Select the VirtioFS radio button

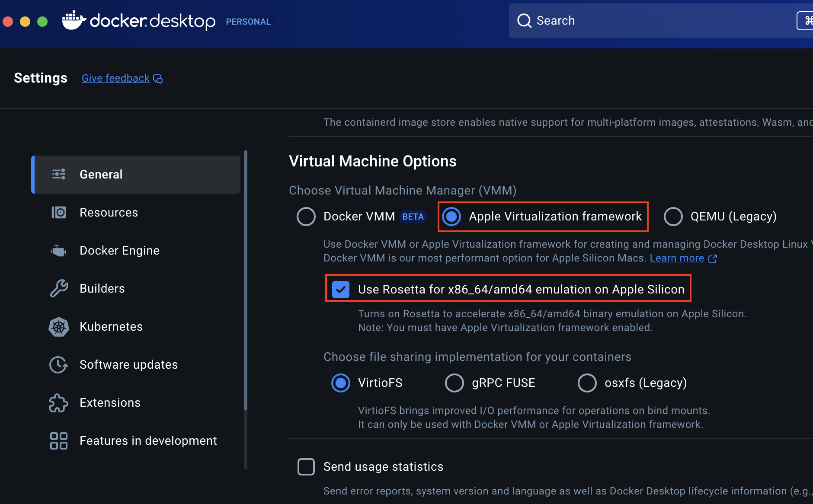pyautogui.click(x=341, y=383)
